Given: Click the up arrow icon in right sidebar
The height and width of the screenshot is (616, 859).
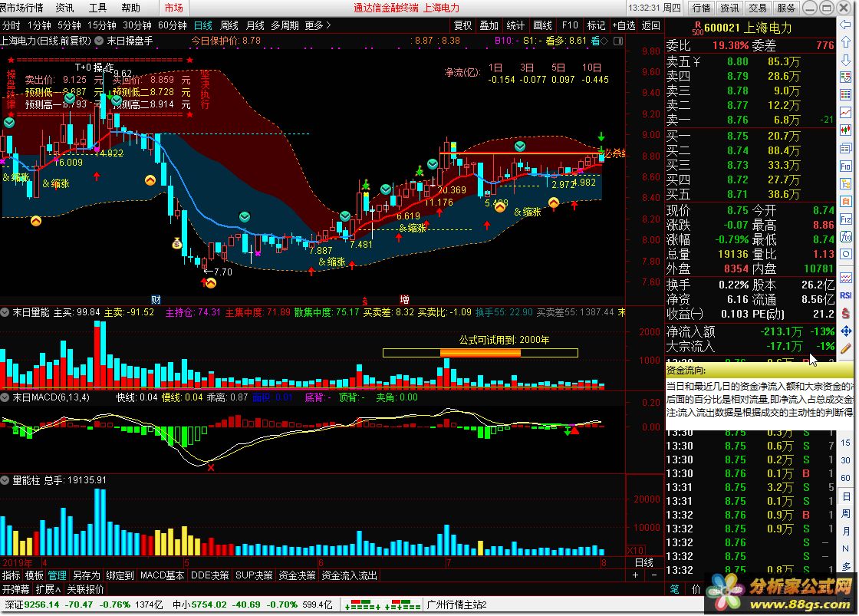Looking at the screenshot, I should coord(845,42).
